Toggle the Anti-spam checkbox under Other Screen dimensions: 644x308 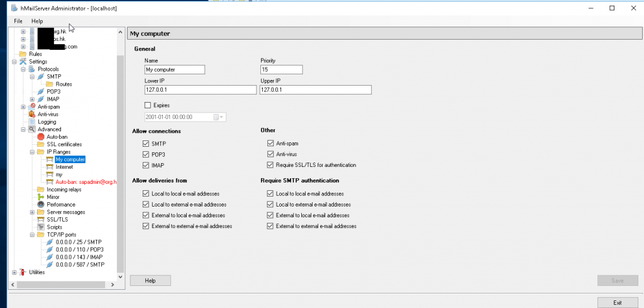click(x=270, y=144)
